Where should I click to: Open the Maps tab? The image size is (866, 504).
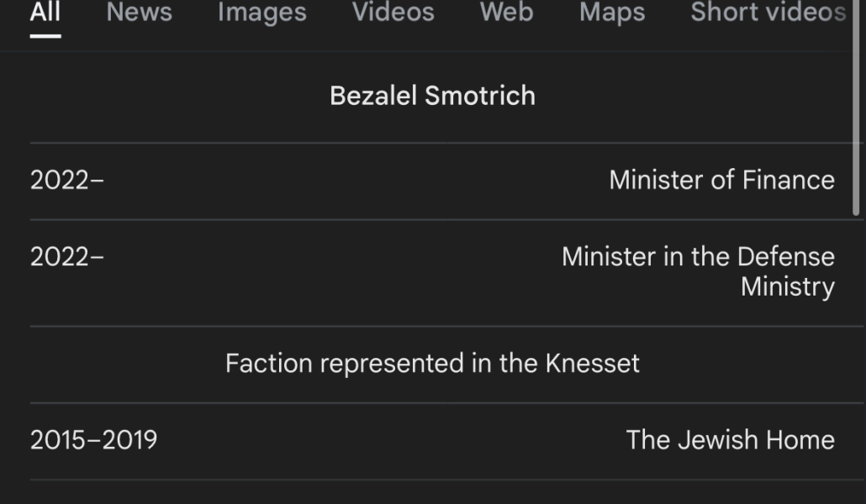611,13
